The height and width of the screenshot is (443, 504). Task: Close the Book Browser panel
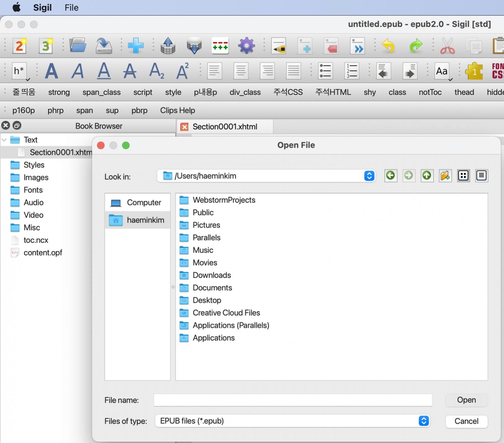6,126
